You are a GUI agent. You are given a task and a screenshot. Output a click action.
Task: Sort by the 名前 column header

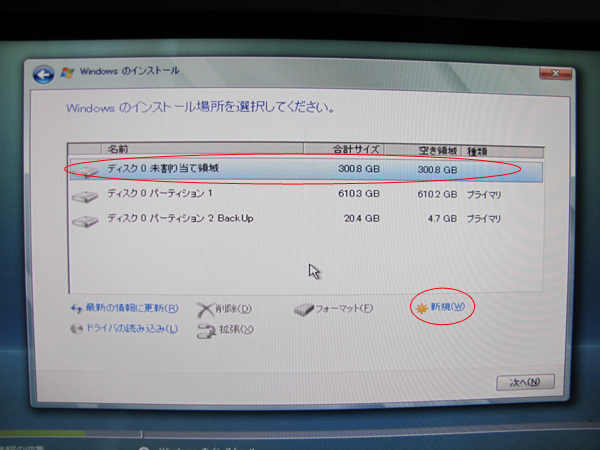click(203, 149)
